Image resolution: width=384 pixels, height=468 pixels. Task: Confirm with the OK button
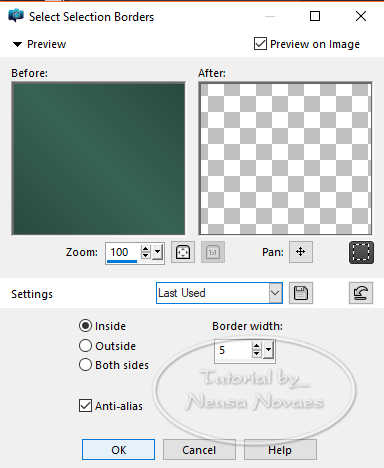pos(118,450)
